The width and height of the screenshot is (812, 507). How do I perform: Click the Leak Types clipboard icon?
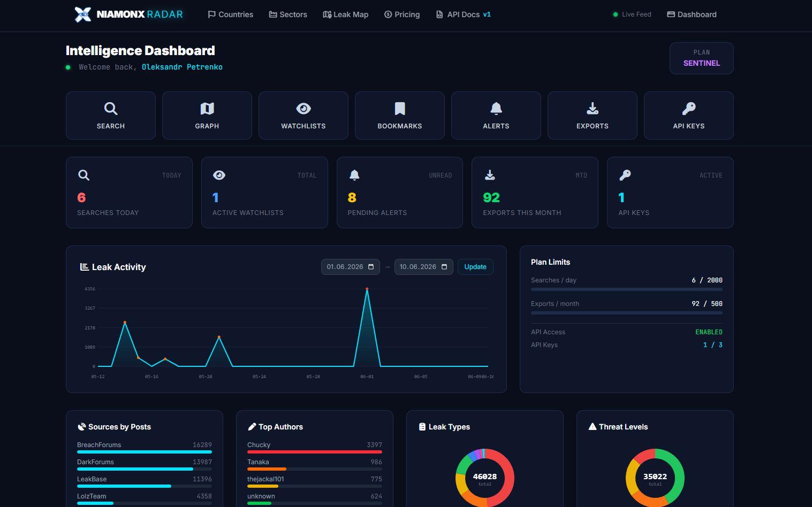[422, 427]
